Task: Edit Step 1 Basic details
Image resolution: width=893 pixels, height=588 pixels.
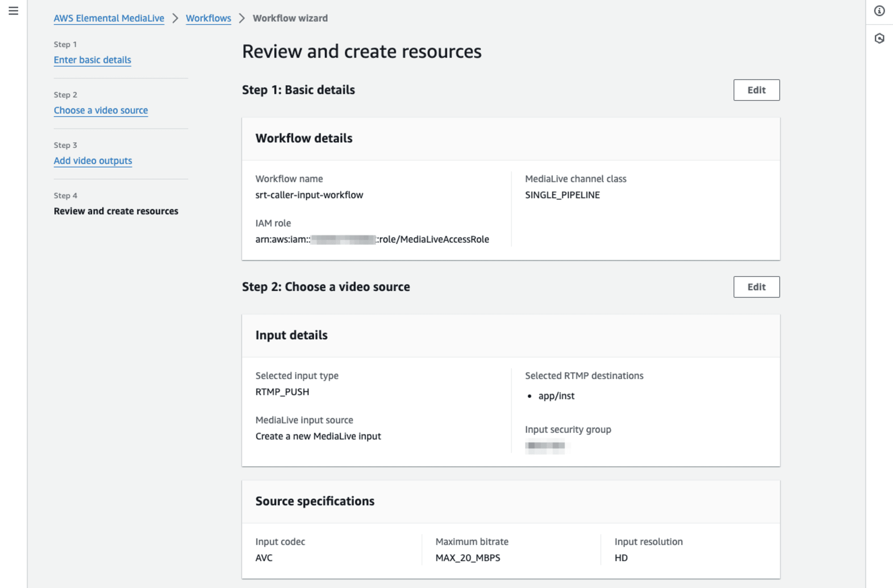Action: tap(756, 90)
